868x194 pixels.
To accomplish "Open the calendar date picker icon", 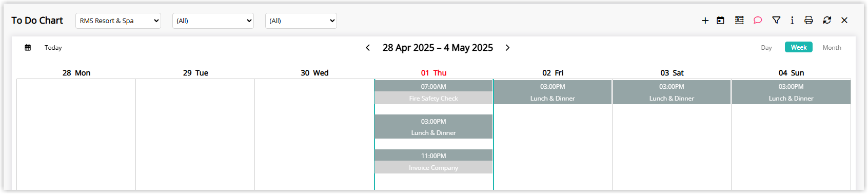I will [721, 21].
